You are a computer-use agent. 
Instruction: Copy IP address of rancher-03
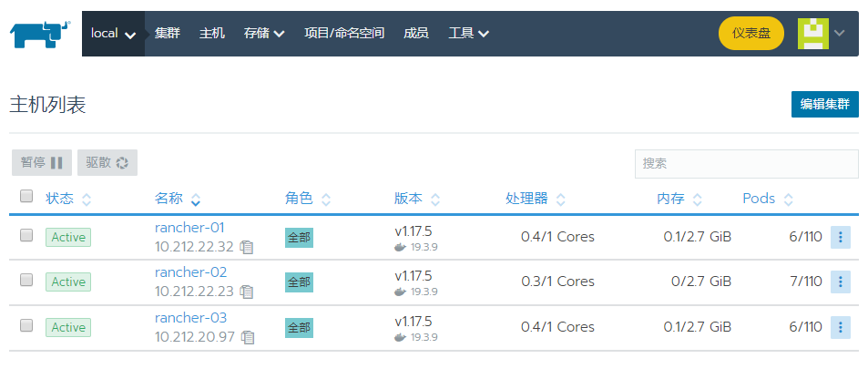coord(249,337)
